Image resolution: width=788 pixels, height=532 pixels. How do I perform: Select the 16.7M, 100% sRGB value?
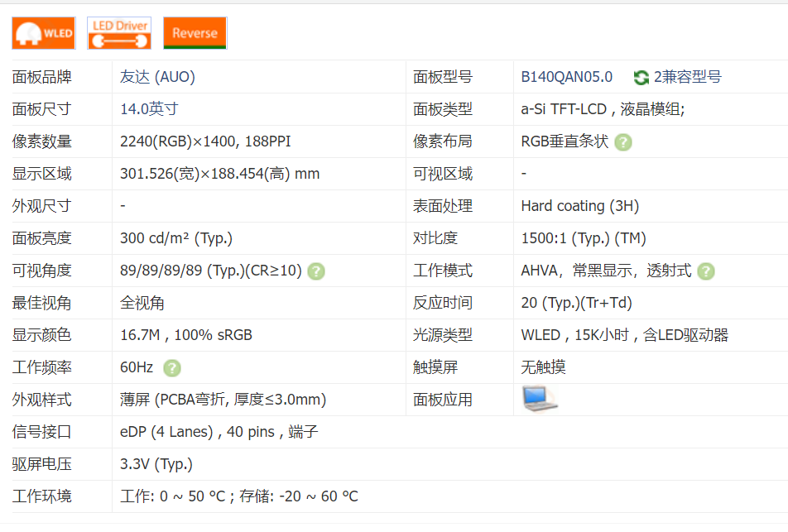click(186, 335)
